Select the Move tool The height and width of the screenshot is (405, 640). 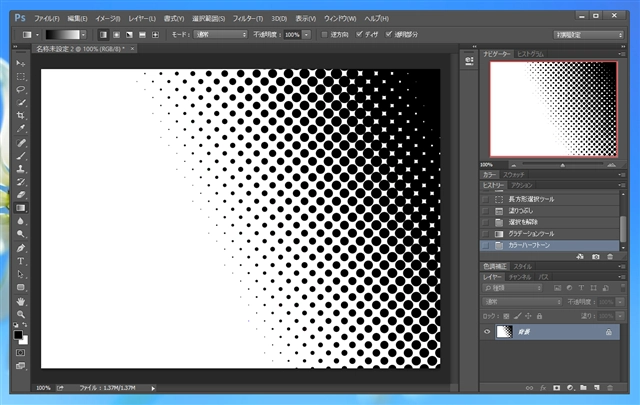(x=20, y=63)
